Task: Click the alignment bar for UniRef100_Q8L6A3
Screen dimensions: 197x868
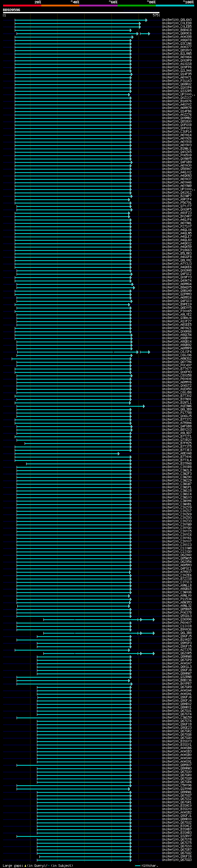Action: click(81, 20)
